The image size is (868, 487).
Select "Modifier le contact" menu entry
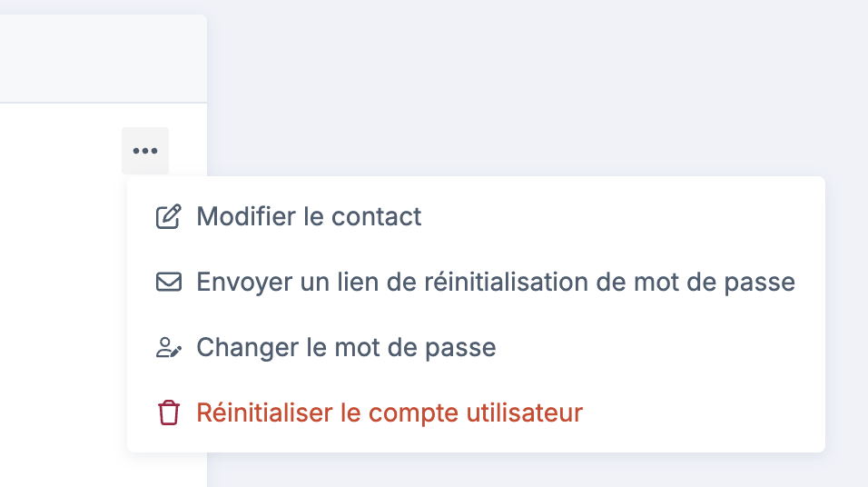tap(309, 217)
